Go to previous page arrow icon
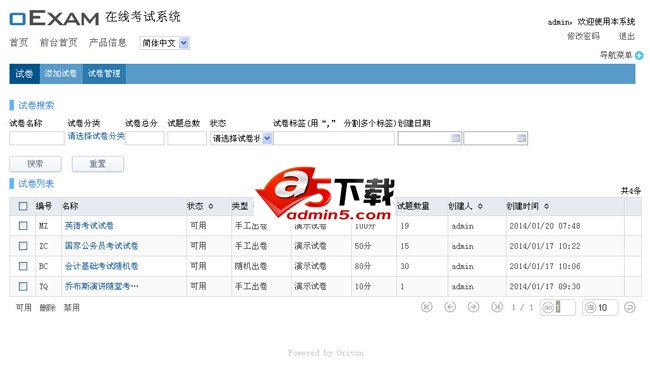This screenshot has height=389, width=650. pos(450,307)
